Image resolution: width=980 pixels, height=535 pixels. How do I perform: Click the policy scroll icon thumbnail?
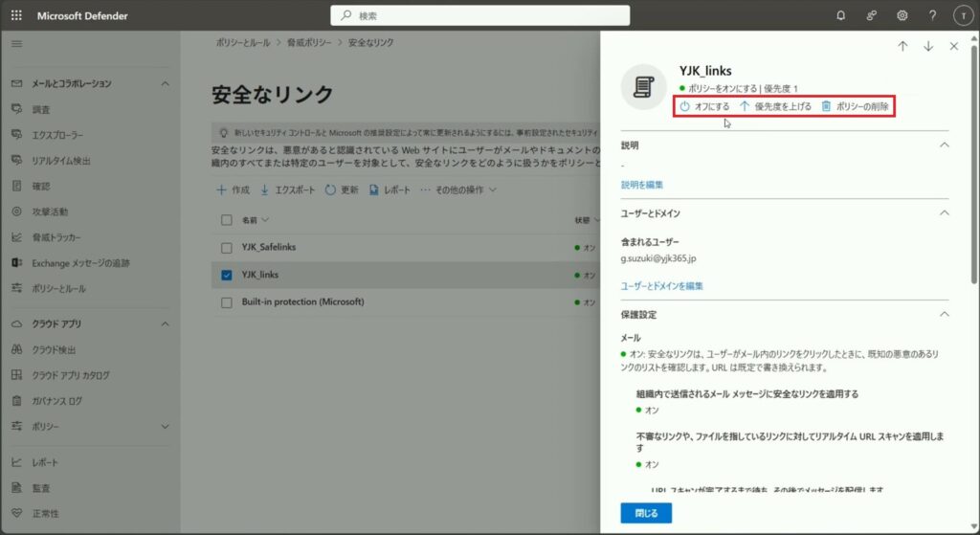[x=644, y=87]
